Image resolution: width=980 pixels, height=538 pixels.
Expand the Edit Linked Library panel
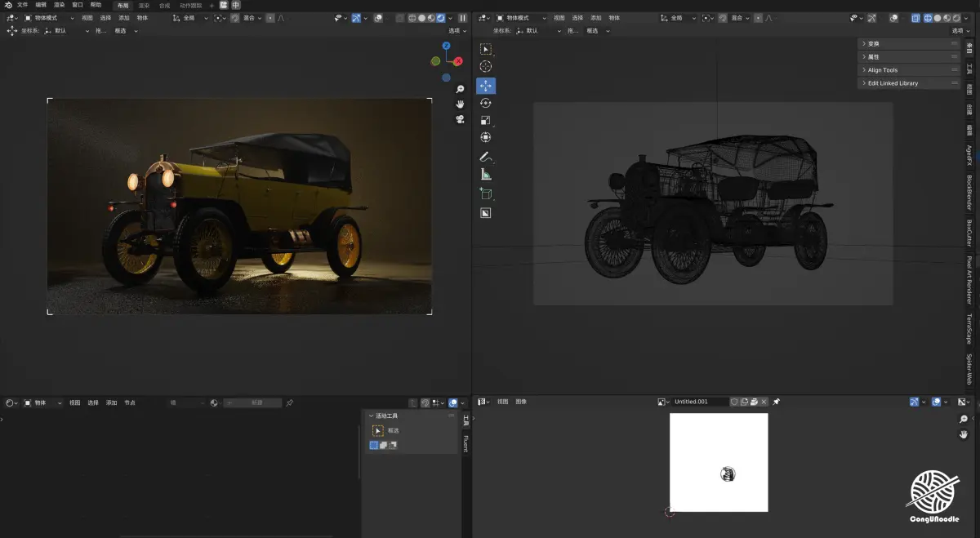coord(909,82)
